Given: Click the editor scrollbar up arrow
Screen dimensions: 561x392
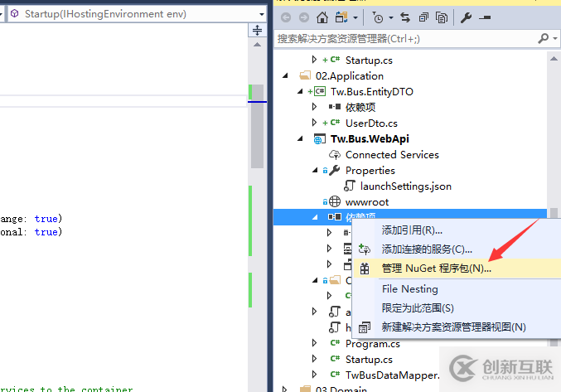Looking at the screenshot, I should coord(257,45).
